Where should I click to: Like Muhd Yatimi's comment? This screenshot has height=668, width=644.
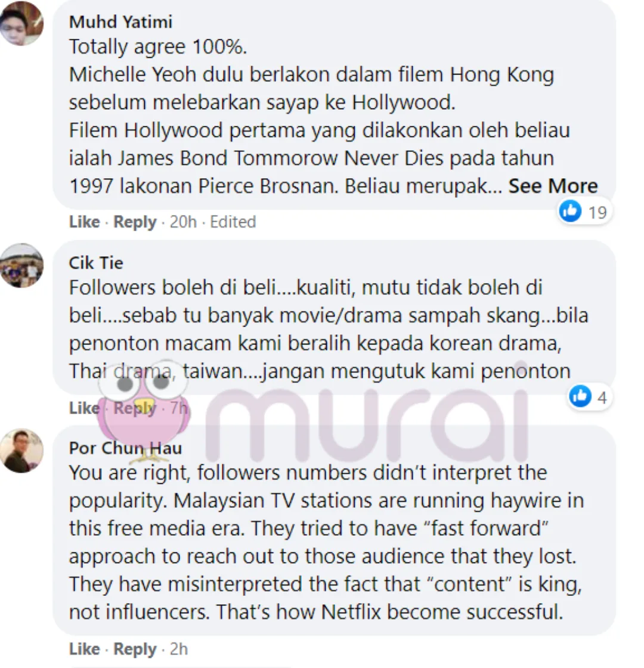tap(85, 222)
